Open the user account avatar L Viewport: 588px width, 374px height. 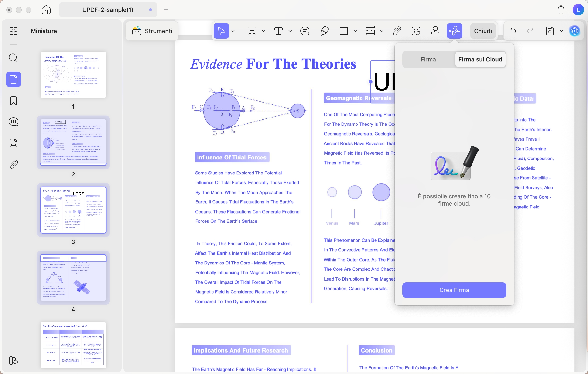pos(578,10)
